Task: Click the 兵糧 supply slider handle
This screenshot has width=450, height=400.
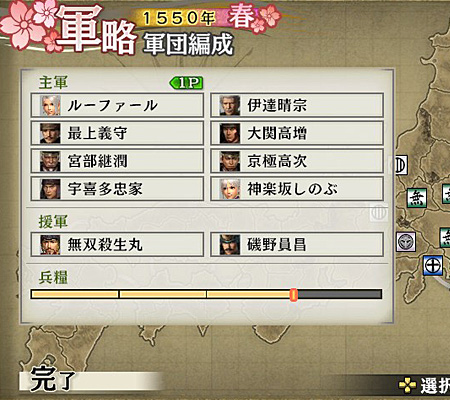Action: click(x=293, y=295)
